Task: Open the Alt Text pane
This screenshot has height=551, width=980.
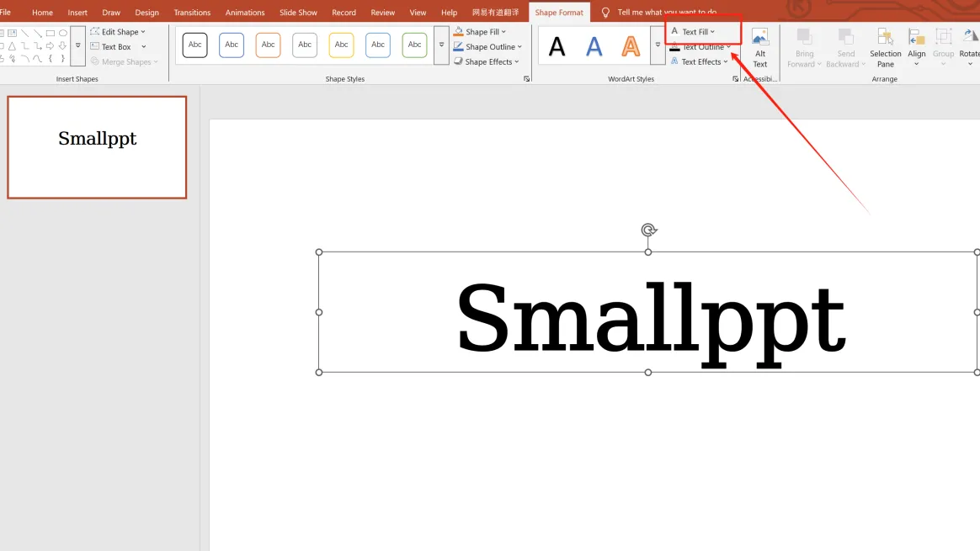Action: click(x=759, y=47)
